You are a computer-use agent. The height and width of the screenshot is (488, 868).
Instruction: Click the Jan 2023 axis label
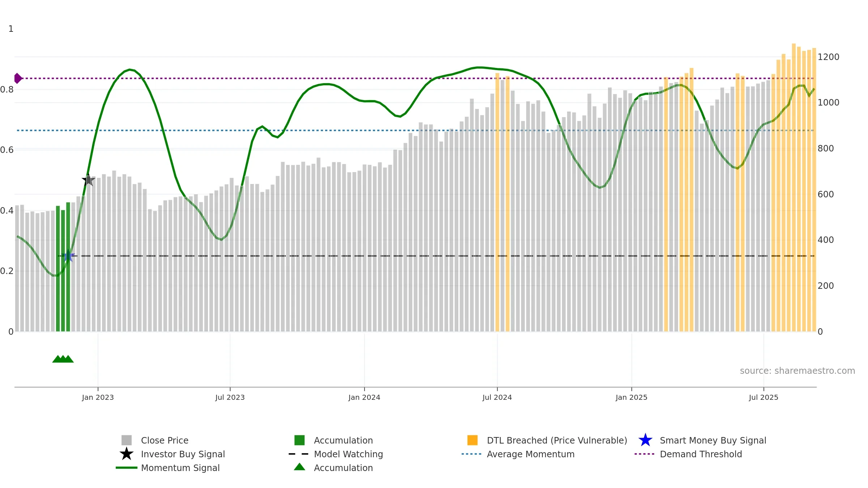tap(98, 398)
